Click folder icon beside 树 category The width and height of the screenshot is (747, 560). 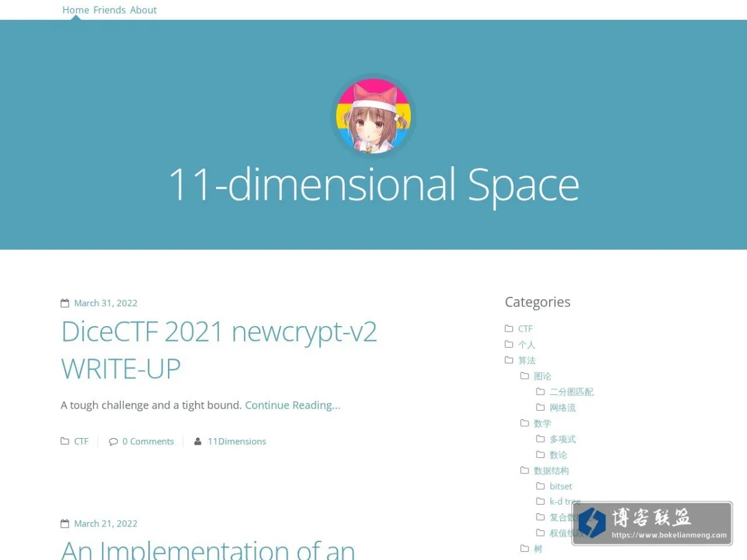click(525, 548)
